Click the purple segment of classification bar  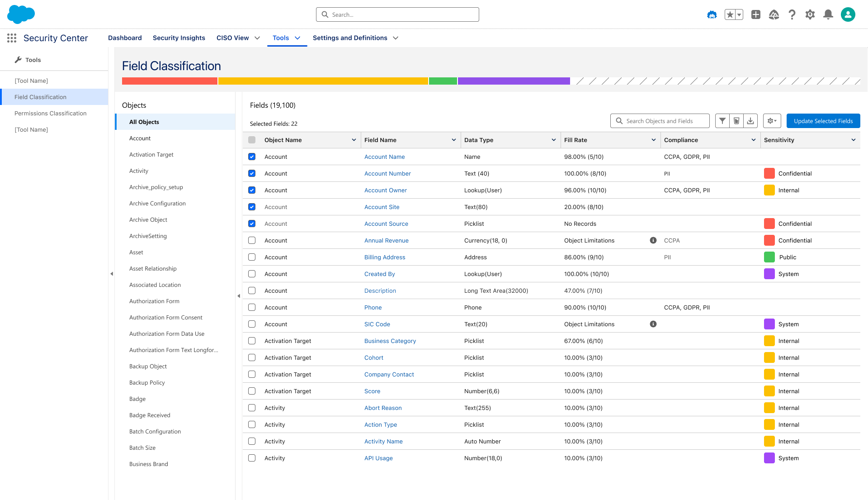pos(514,81)
